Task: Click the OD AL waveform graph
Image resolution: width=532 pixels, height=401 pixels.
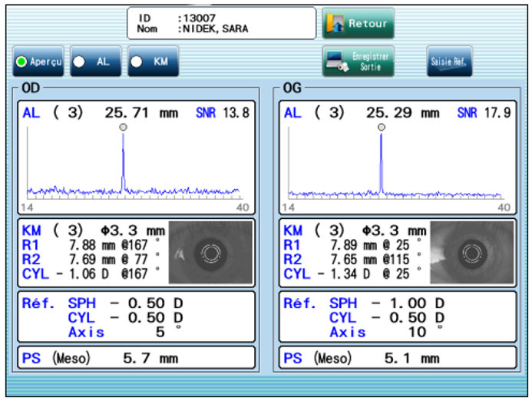Action: (135, 164)
